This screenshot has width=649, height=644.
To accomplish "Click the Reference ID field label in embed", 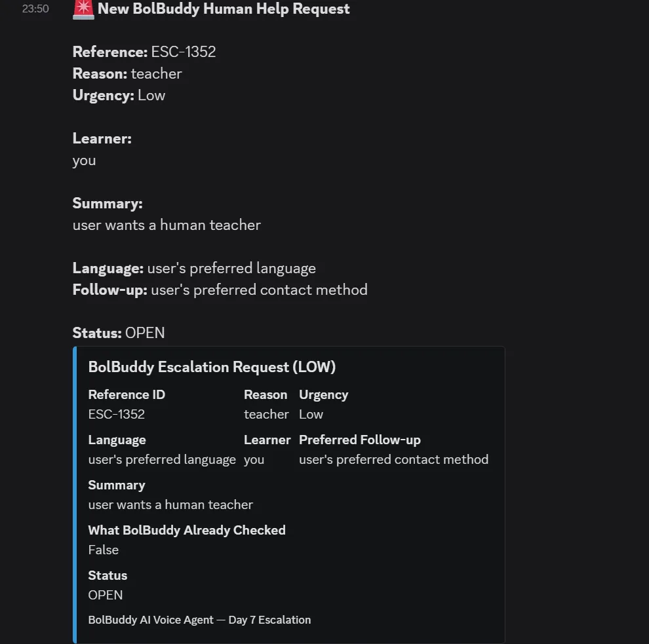I will [x=127, y=394].
